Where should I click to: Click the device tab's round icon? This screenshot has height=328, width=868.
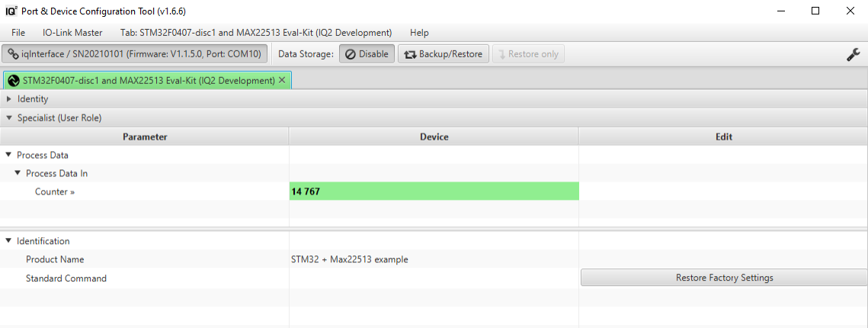click(x=13, y=80)
